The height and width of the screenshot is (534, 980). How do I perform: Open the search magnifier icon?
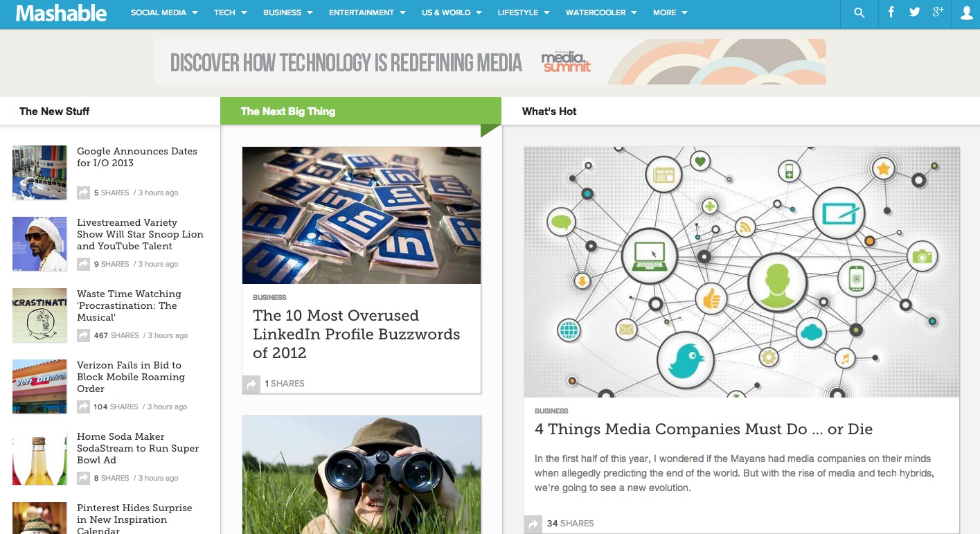pos(859,12)
